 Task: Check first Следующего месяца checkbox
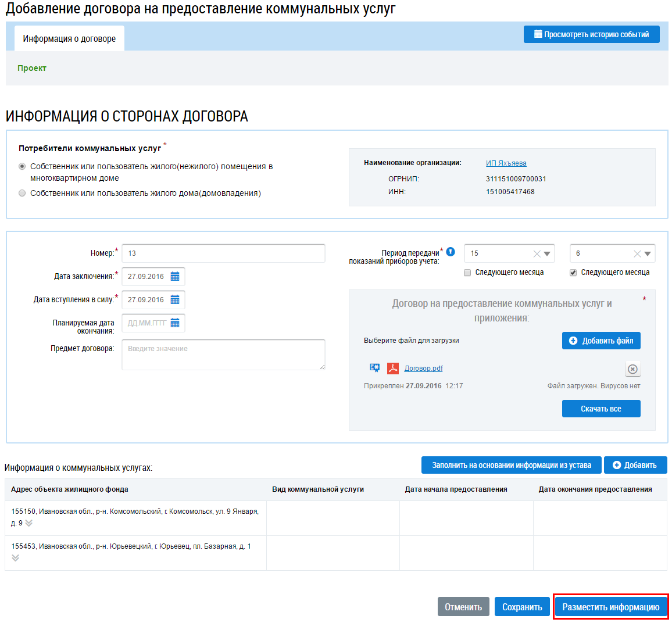pos(467,273)
